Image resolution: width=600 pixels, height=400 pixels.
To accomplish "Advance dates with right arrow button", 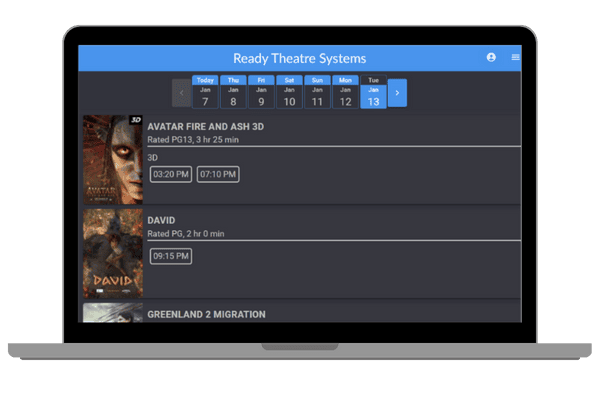I will pyautogui.click(x=397, y=93).
